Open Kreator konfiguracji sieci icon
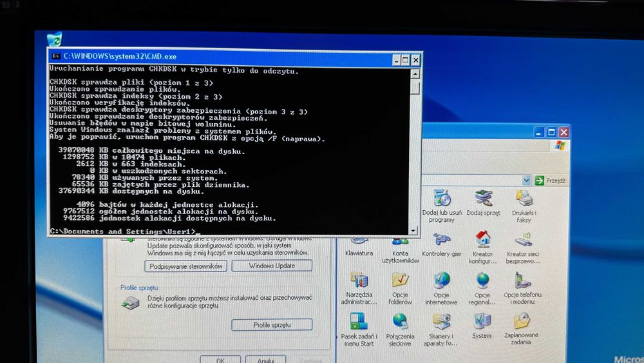Viewport: 644px width, 363px height. (482, 248)
